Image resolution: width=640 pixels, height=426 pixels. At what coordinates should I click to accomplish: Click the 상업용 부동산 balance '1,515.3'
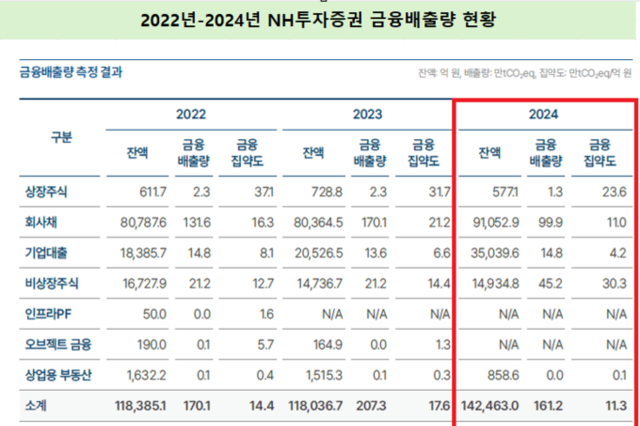point(324,375)
